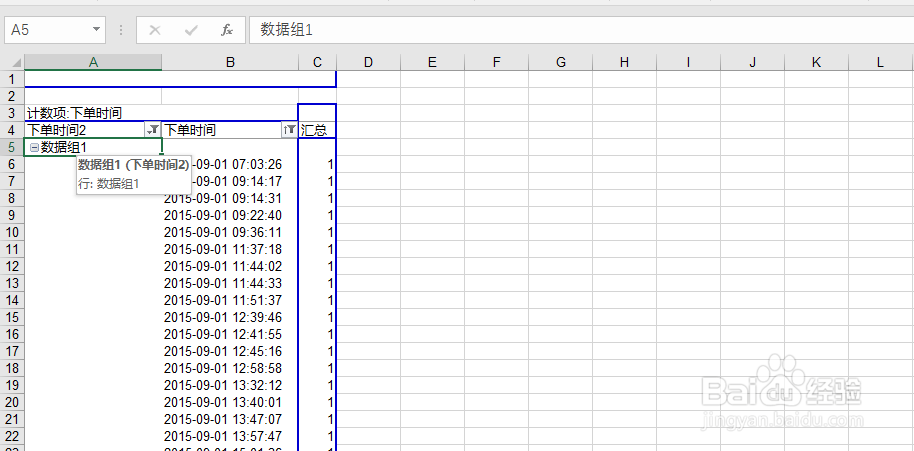Click the time cell ending 09:14:17
Viewport: 914px width, 451px height.
point(230,182)
